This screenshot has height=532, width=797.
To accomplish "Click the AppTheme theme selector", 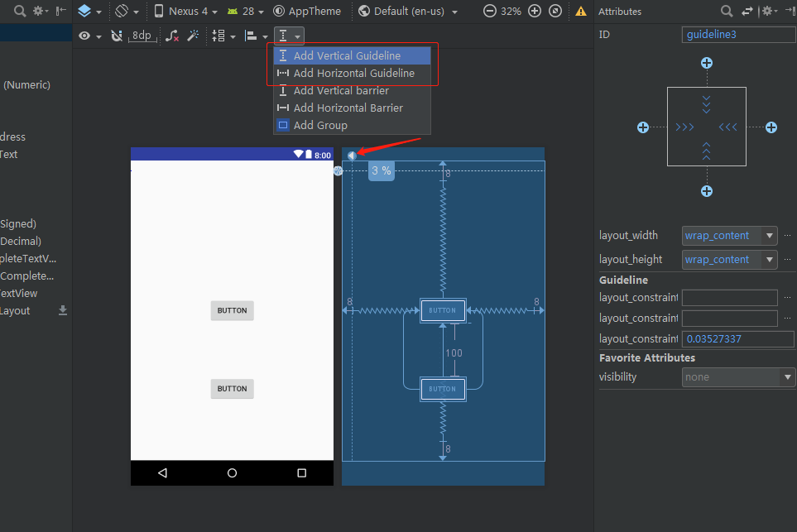I will pos(307,11).
